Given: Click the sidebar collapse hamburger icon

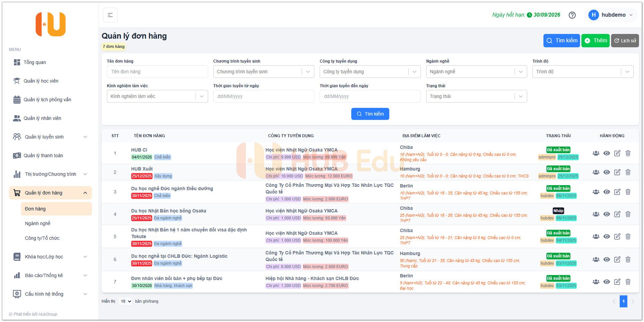Looking at the screenshot, I should (110, 15).
